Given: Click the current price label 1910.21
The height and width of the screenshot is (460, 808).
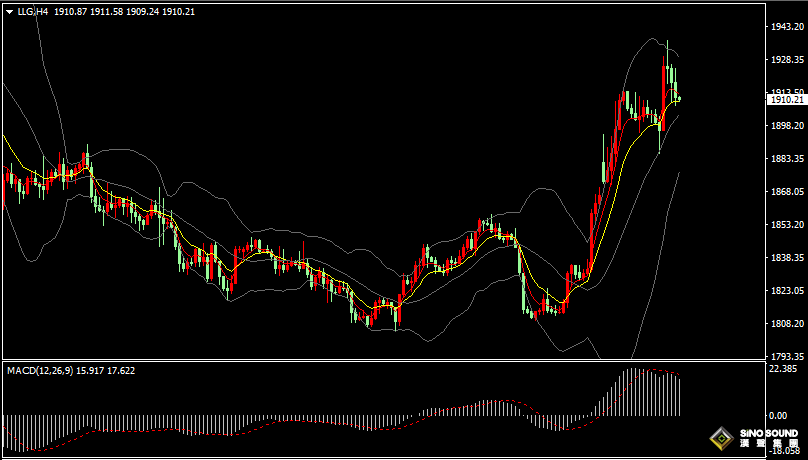Looking at the screenshot, I should pyautogui.click(x=786, y=100).
